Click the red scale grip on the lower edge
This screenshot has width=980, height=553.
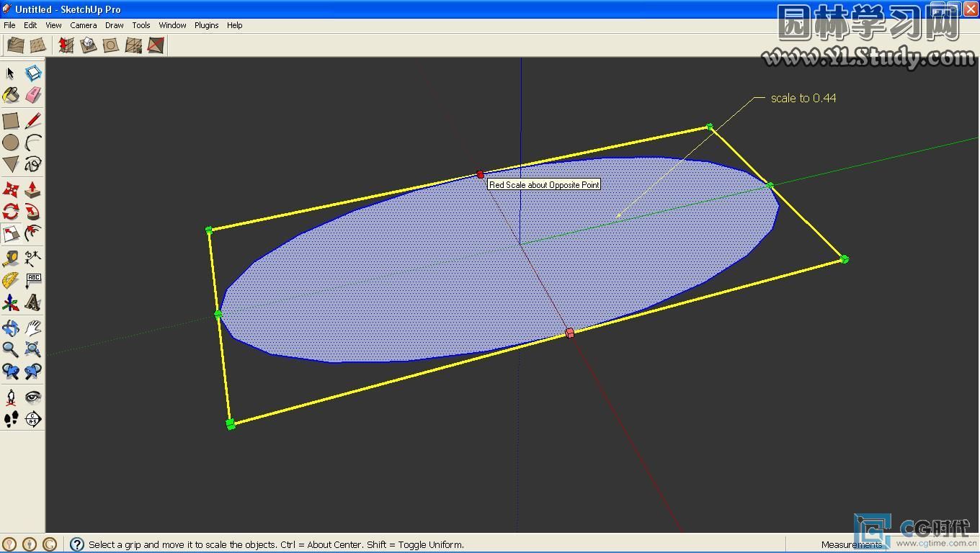(570, 333)
